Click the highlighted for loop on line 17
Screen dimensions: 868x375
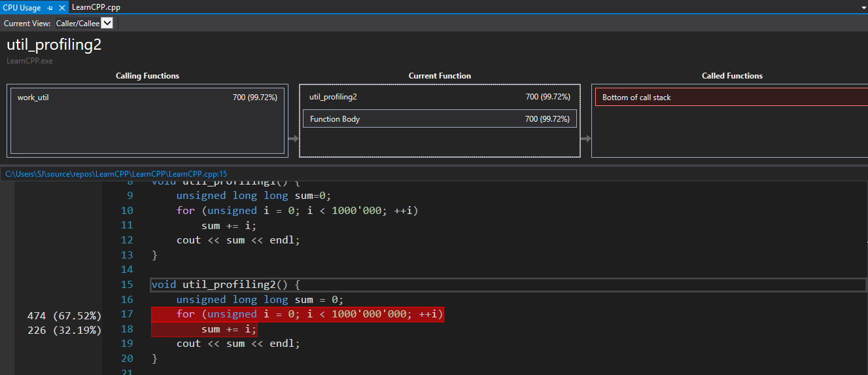[x=298, y=314]
